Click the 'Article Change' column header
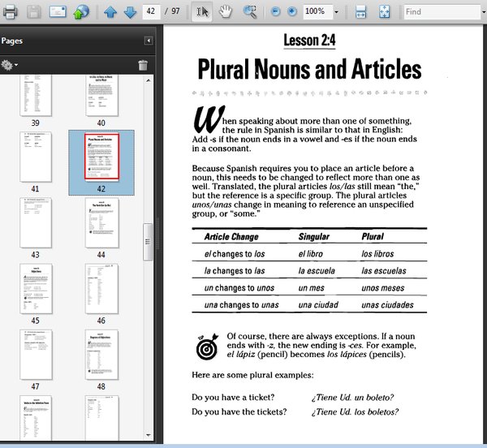This screenshot has height=448, width=487. [x=231, y=237]
